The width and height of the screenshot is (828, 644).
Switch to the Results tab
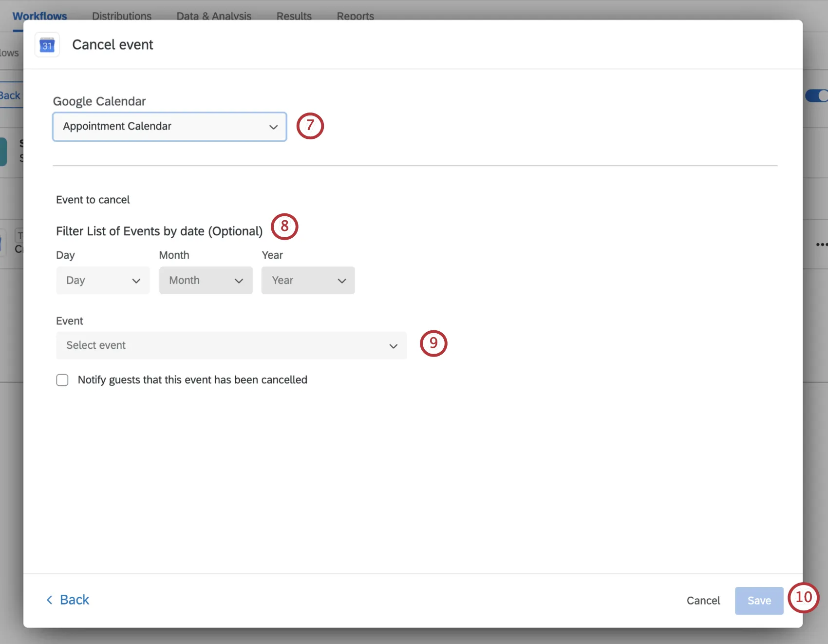click(294, 16)
